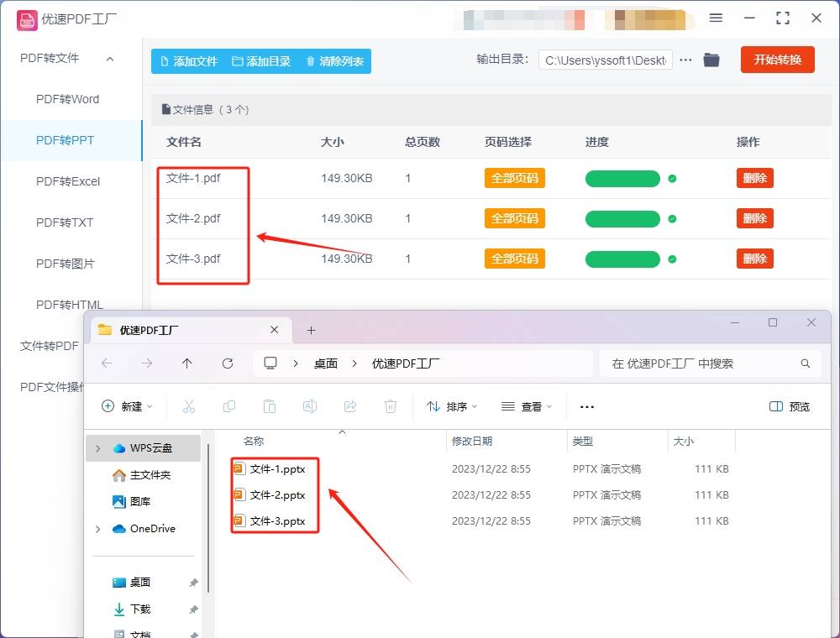Collapse the PDF转文件 section chevron
Viewport: 840px width, 638px height.
[108, 58]
